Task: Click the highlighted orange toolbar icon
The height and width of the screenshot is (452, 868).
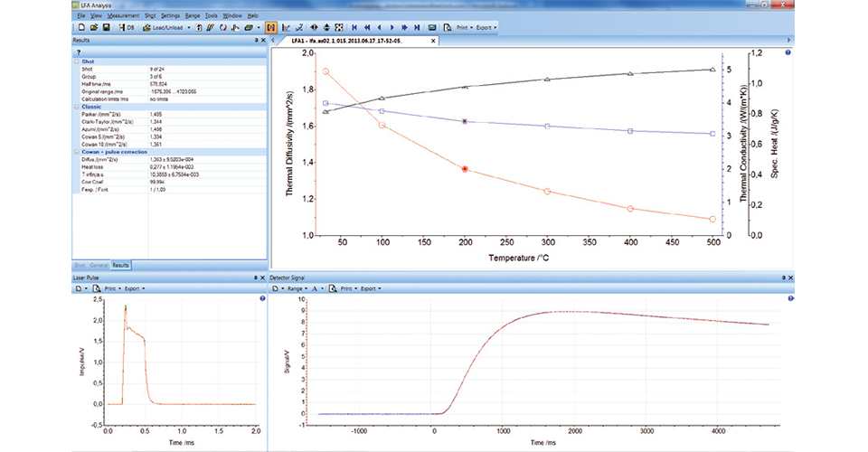Action: (x=270, y=28)
